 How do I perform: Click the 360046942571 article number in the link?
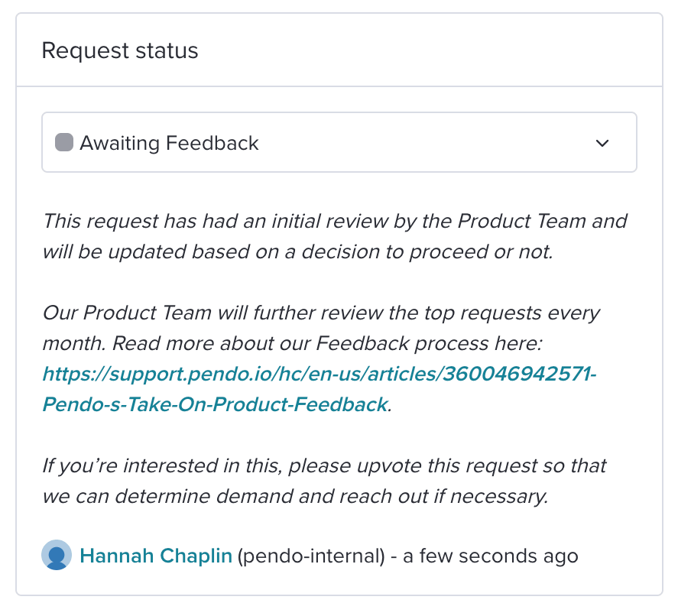click(517, 374)
